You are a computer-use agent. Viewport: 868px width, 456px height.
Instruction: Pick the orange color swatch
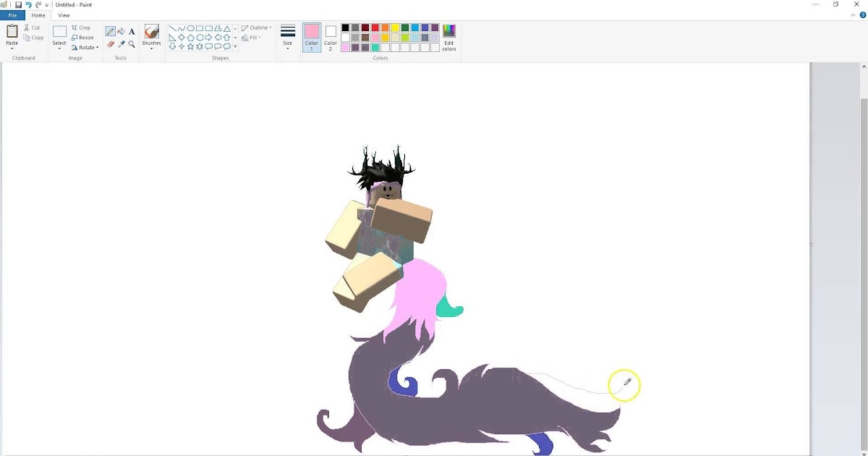(x=386, y=28)
